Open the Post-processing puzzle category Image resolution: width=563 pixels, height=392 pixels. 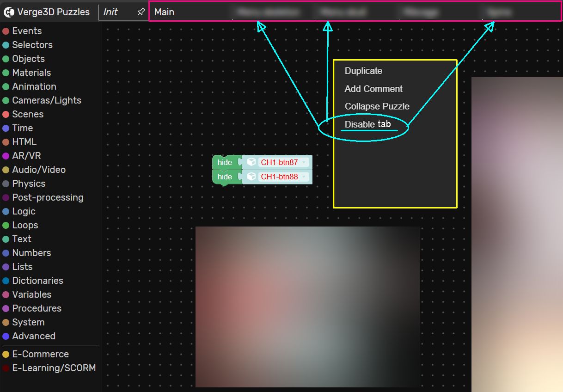(43, 197)
